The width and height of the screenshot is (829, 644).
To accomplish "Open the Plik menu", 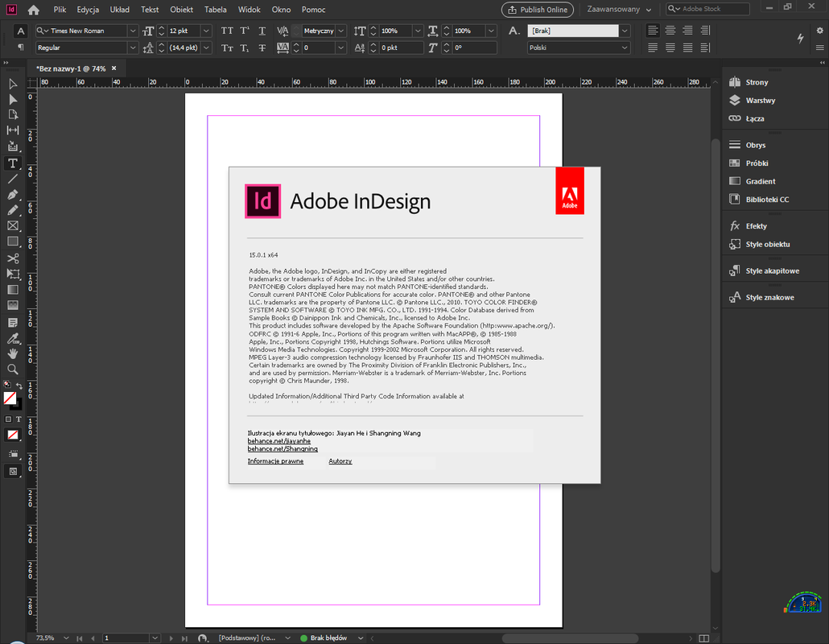I will point(60,10).
